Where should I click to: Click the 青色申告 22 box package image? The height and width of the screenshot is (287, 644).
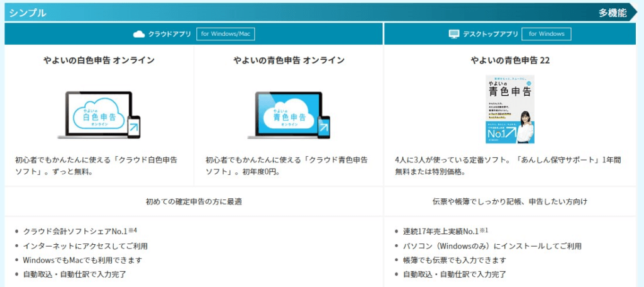[510, 110]
